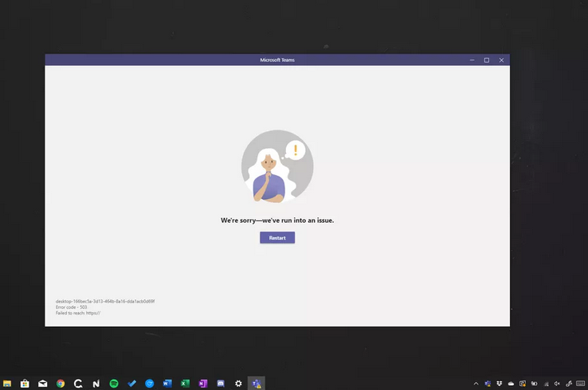The width and height of the screenshot is (588, 390).
Task: Click the desktop session ID line starting 'desktop-166bec5a'
Action: [x=105, y=301]
